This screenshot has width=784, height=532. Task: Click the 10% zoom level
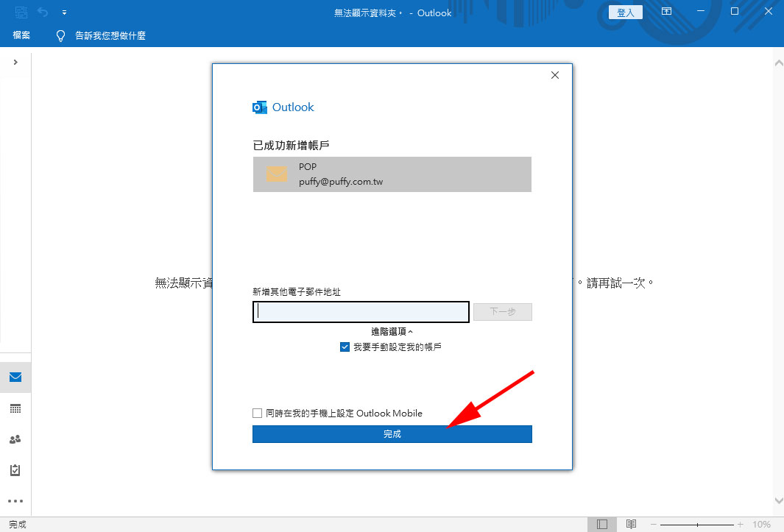[x=761, y=525]
